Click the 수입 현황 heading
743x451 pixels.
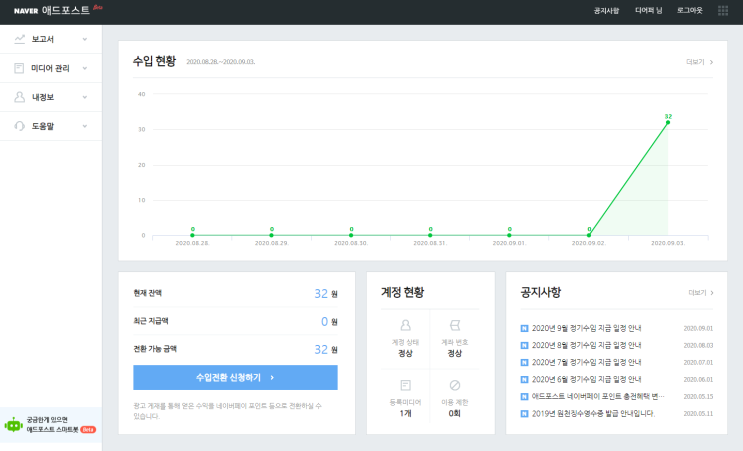154,61
